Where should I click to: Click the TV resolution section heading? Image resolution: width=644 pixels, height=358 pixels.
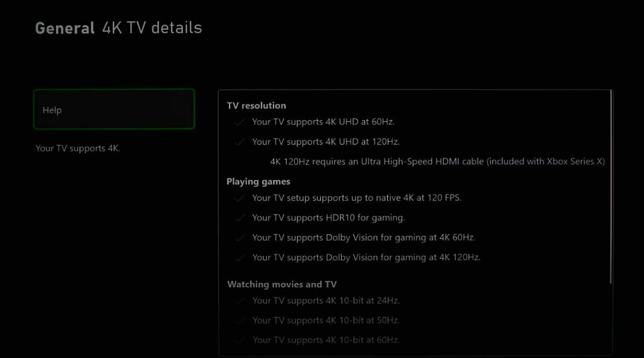click(x=256, y=106)
